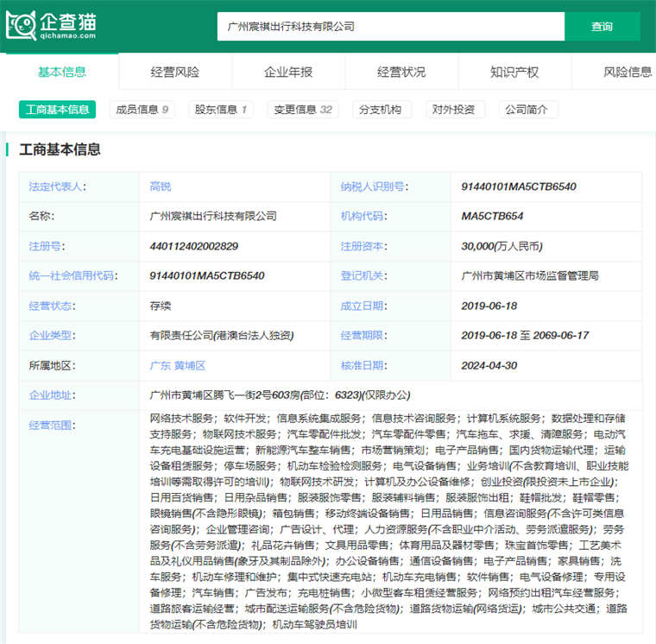Image resolution: width=656 pixels, height=644 pixels.
Task: Click 广州市黄埔区市场监督管理局 value
Action: [530, 275]
